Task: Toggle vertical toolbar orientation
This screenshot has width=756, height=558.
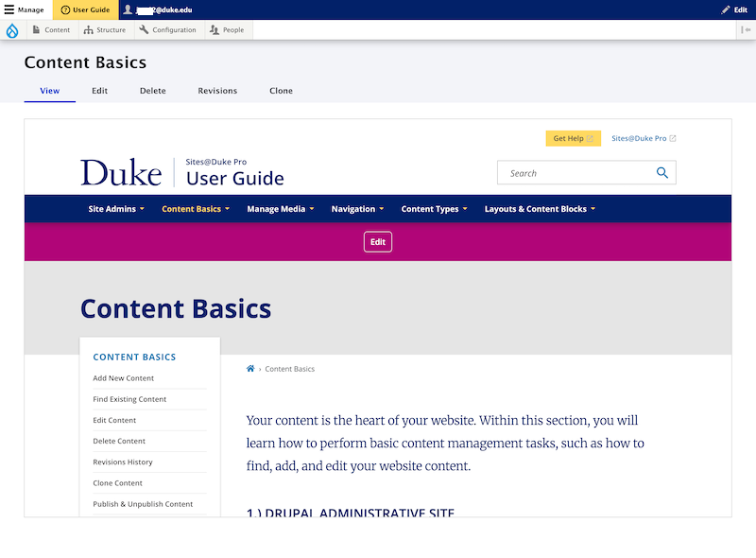Action: point(746,29)
